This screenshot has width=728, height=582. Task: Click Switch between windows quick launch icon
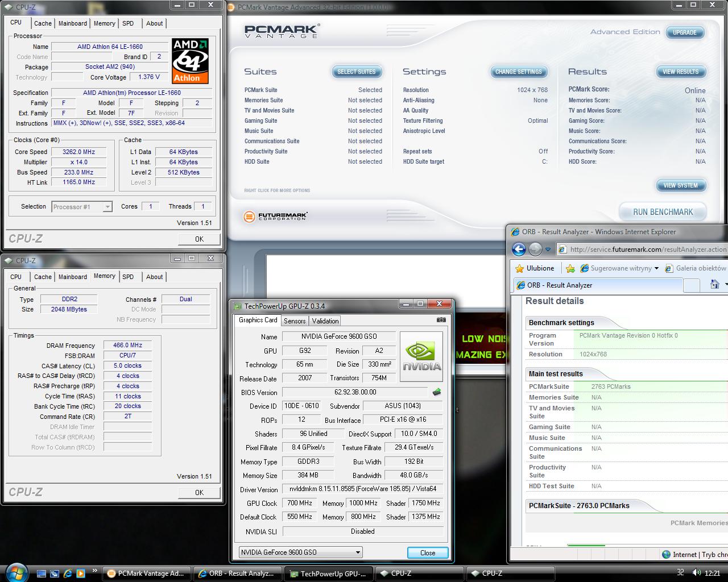coord(55,573)
